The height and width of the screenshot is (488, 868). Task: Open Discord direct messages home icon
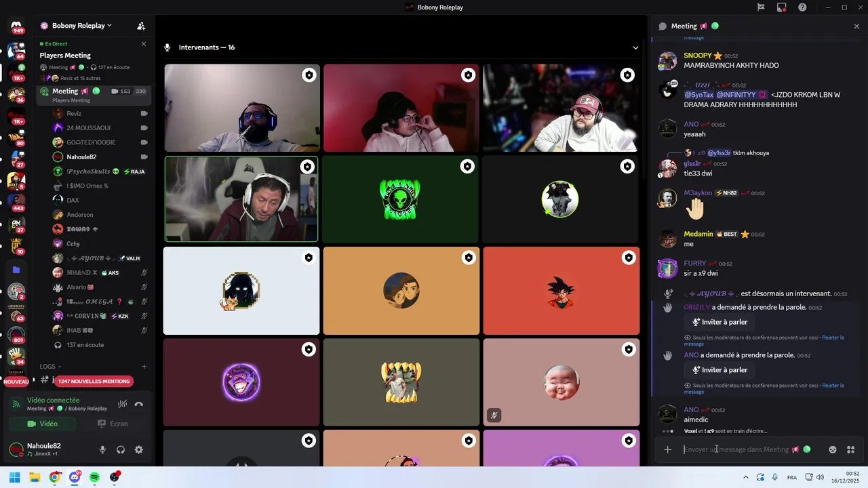[16, 26]
